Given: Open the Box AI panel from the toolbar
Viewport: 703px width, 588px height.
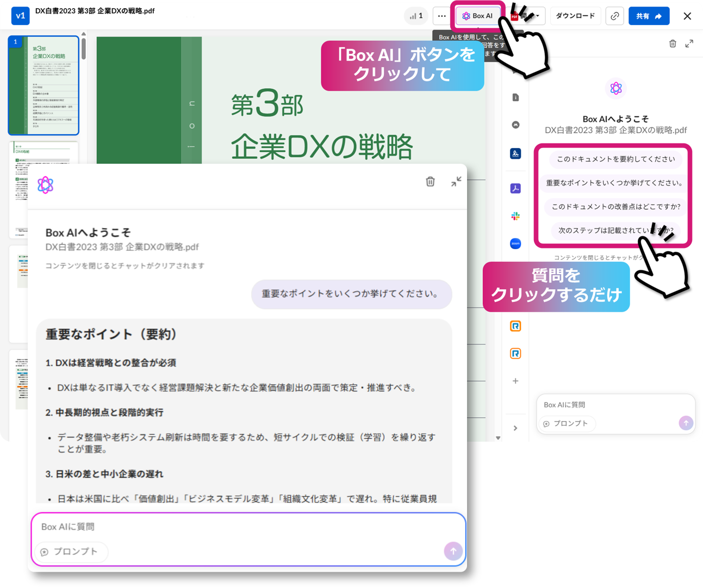Looking at the screenshot, I should (478, 16).
